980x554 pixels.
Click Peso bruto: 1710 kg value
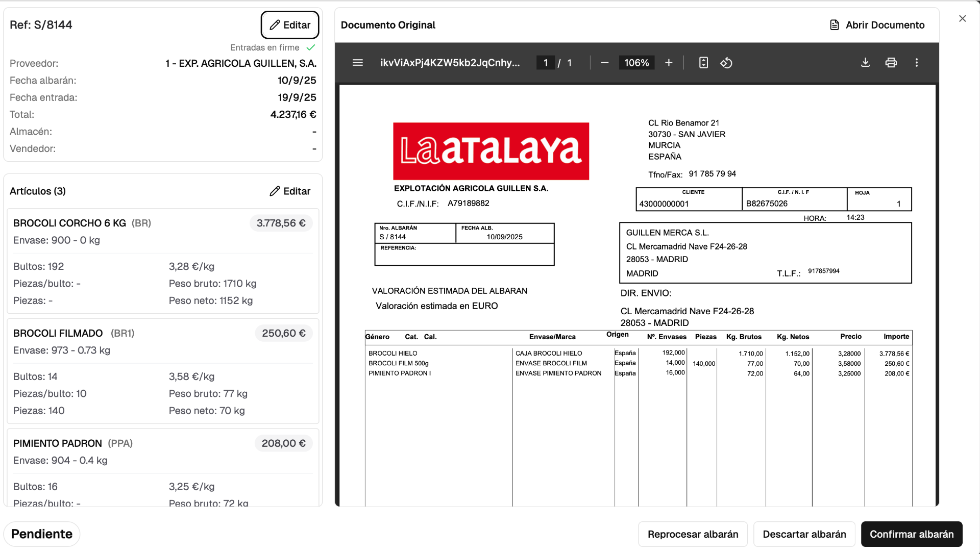(213, 284)
